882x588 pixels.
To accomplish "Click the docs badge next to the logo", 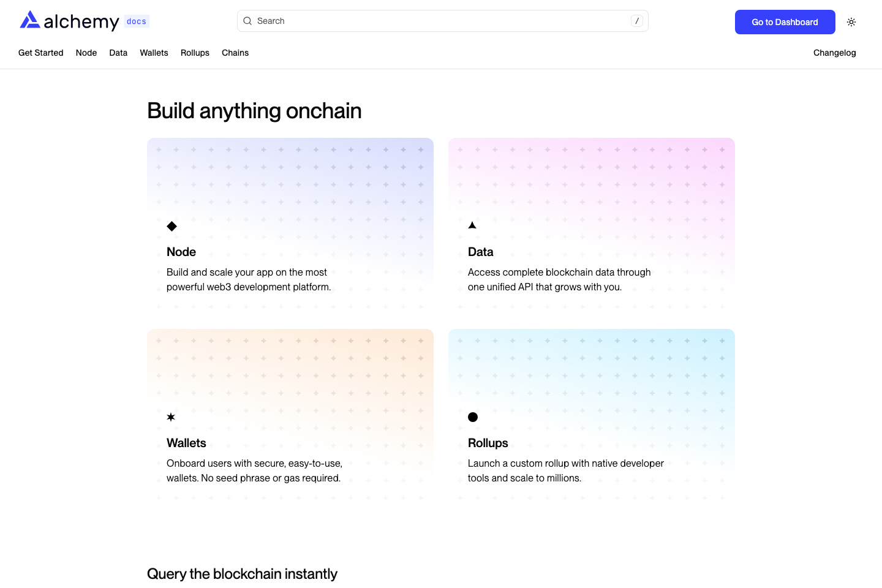I will (136, 21).
